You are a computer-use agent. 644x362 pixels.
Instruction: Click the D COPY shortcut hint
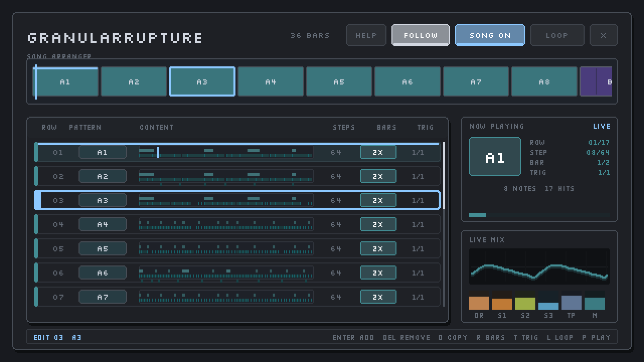pos(453,337)
